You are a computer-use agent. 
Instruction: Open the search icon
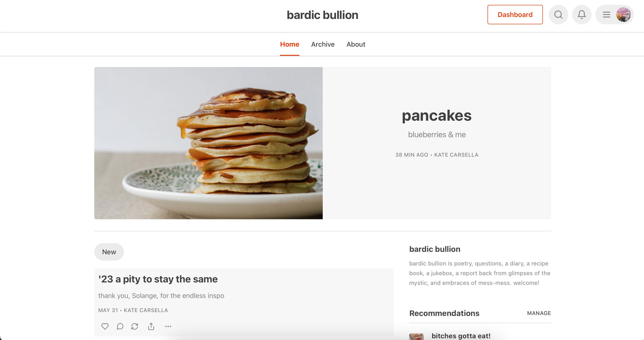pos(558,15)
